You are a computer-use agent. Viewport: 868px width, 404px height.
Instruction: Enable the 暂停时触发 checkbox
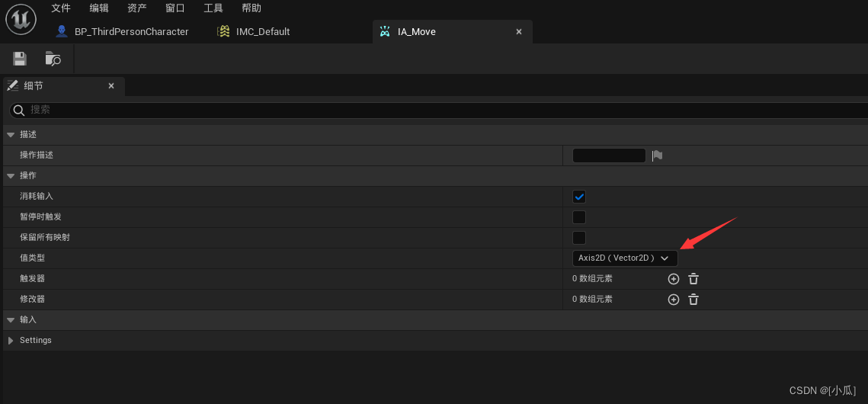tap(579, 217)
